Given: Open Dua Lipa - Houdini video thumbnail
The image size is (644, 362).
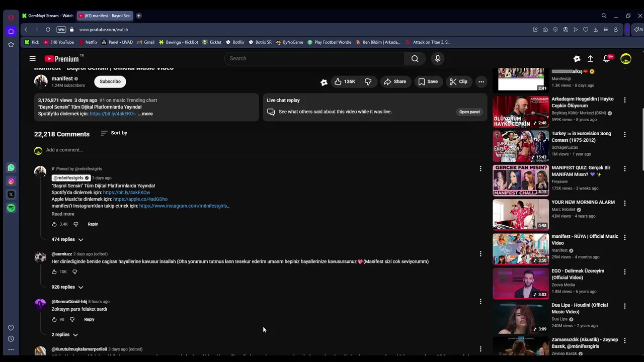Looking at the screenshot, I should coord(521,318).
